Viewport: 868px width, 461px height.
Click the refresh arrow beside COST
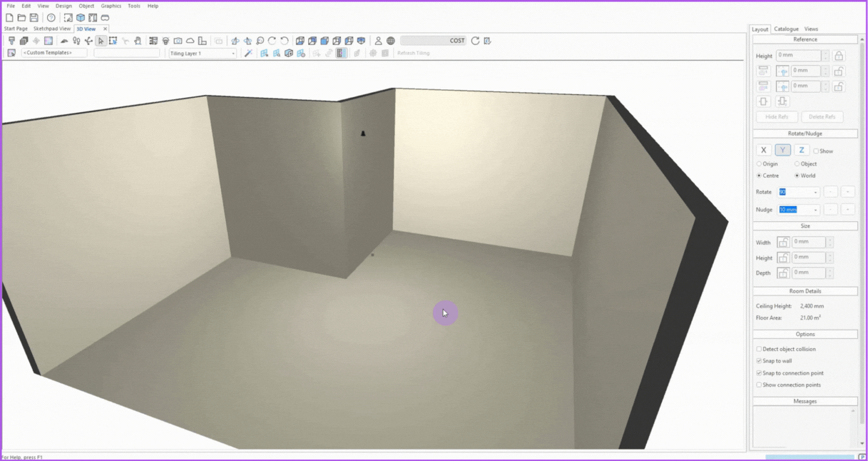[475, 41]
